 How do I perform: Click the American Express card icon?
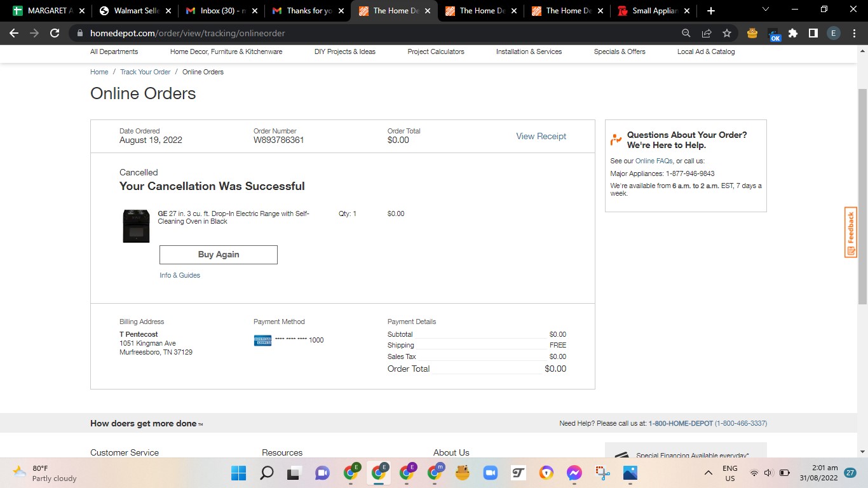tap(262, 341)
